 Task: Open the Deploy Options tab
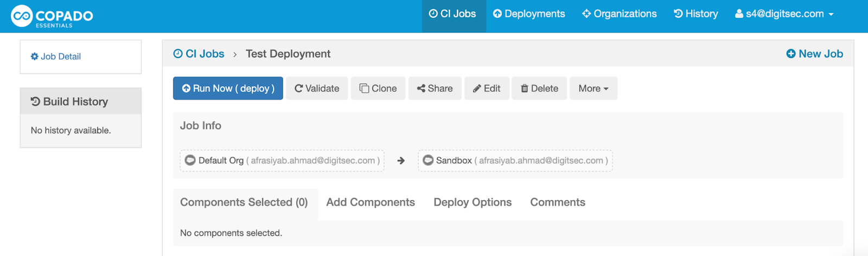point(473,202)
